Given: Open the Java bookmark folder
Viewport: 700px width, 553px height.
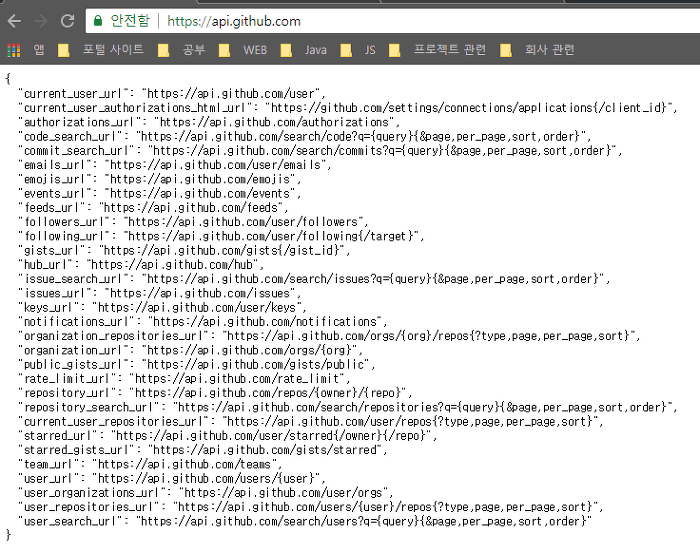Looking at the screenshot, I should point(304,50).
